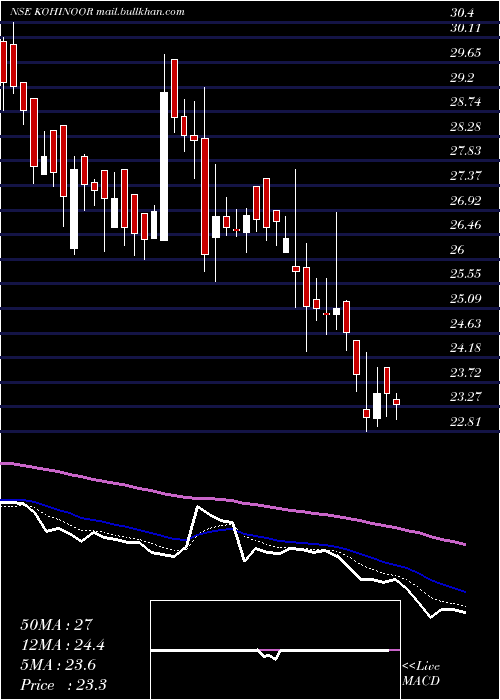Click the long red candle spanning 28.28 to 26

[x=205, y=196]
